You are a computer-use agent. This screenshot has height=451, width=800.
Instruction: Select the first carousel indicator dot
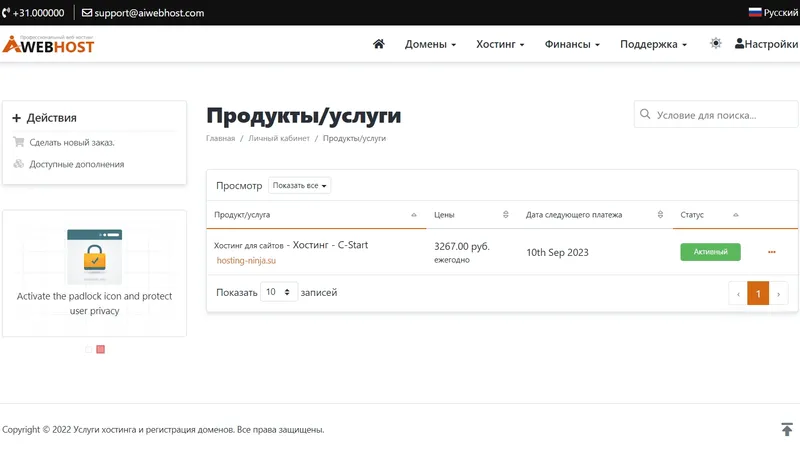pyautogui.click(x=88, y=349)
